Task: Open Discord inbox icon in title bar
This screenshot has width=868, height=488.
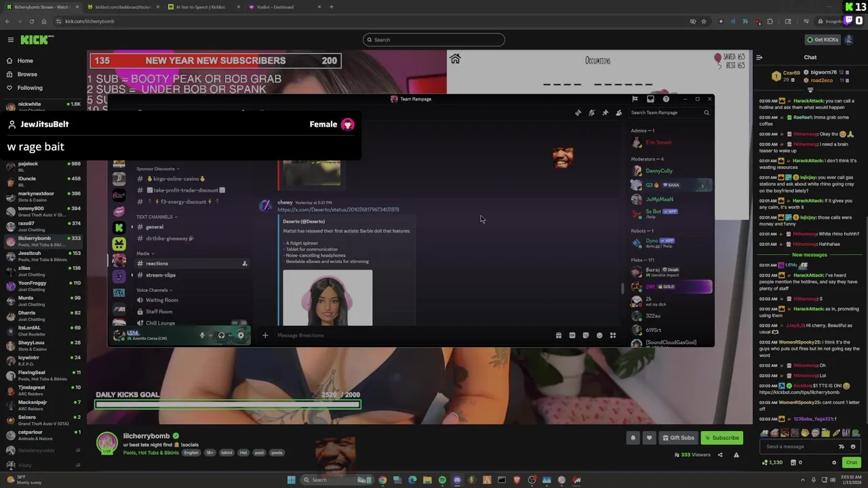Action: 650,99
